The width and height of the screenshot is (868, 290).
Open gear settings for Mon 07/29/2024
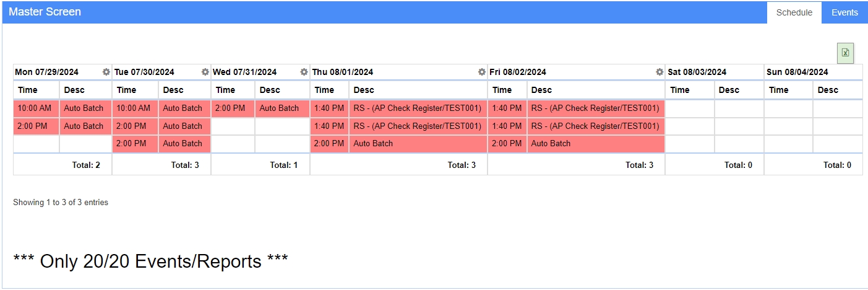tap(106, 72)
